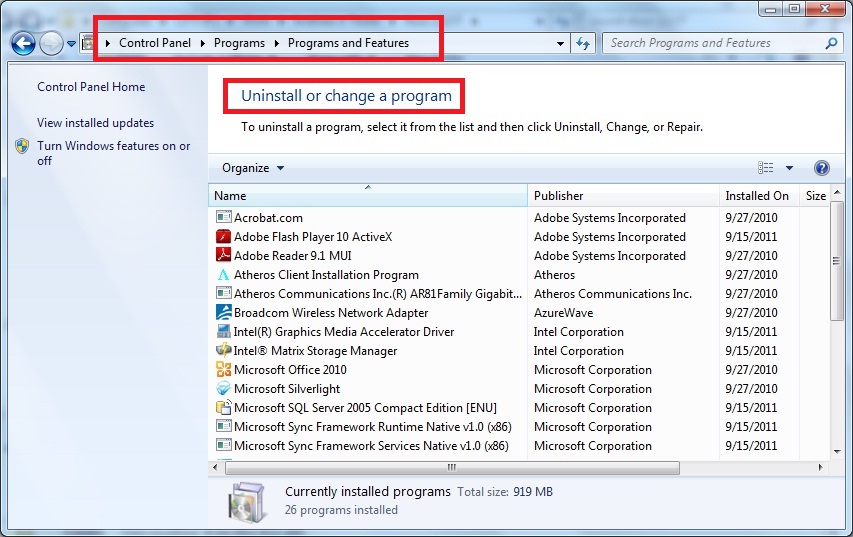Click the Uninstall or change a program heading
This screenshot has width=853, height=537.
(x=347, y=96)
